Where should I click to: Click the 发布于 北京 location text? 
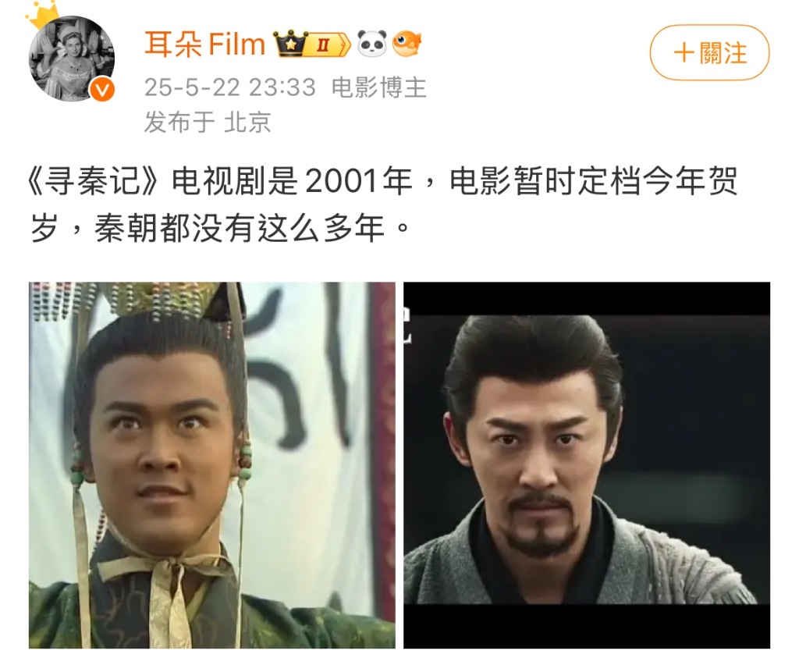(x=208, y=122)
